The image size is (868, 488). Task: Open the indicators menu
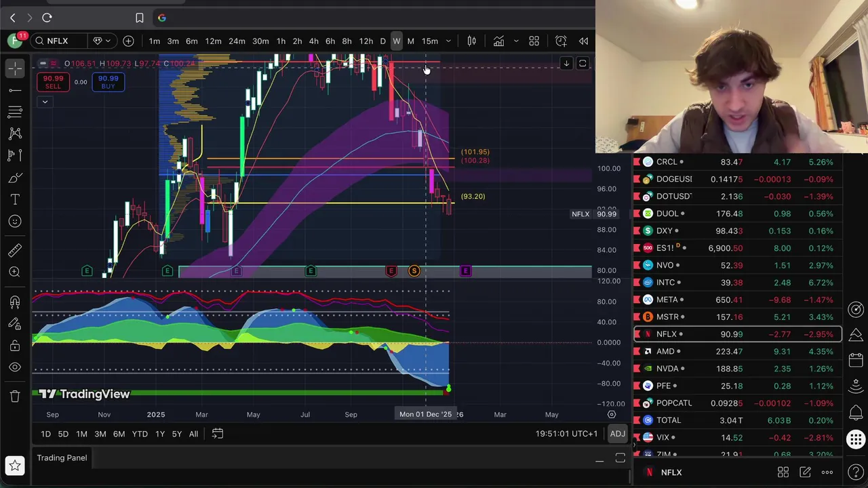(x=498, y=41)
